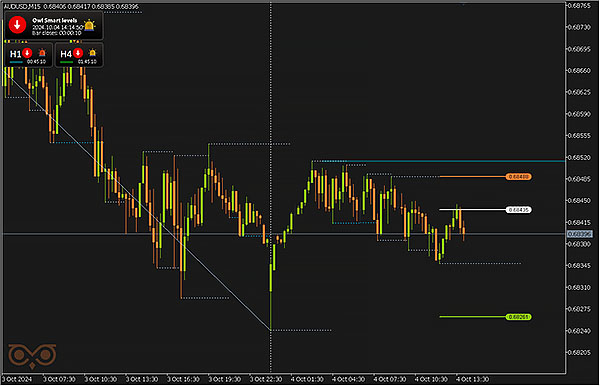Viewport: 600px width, 386px height.
Task: Click the 0.68555 price axis label
Action: 579,135
